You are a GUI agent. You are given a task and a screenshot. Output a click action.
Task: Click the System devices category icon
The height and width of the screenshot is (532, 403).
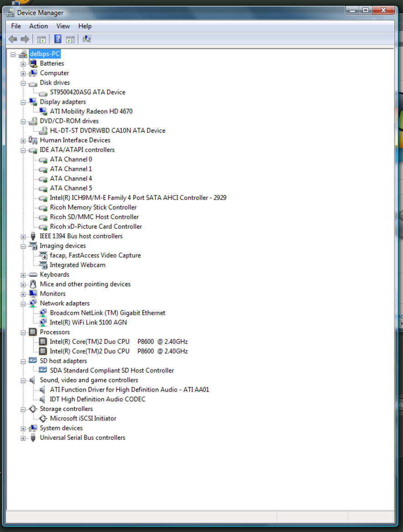[33, 428]
